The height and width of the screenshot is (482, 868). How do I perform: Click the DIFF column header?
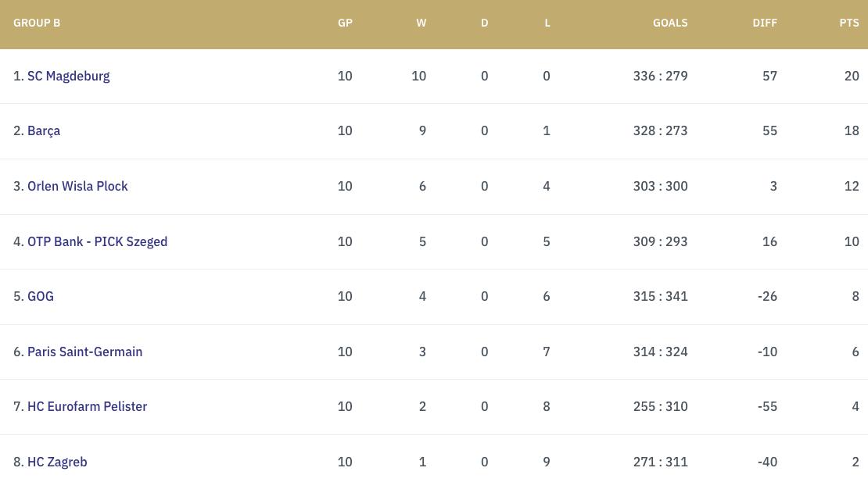click(x=765, y=23)
